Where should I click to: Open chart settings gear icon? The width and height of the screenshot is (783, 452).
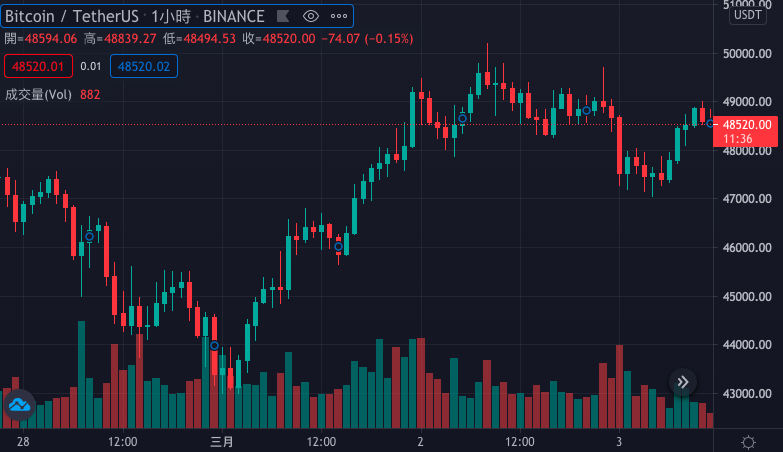(748, 441)
